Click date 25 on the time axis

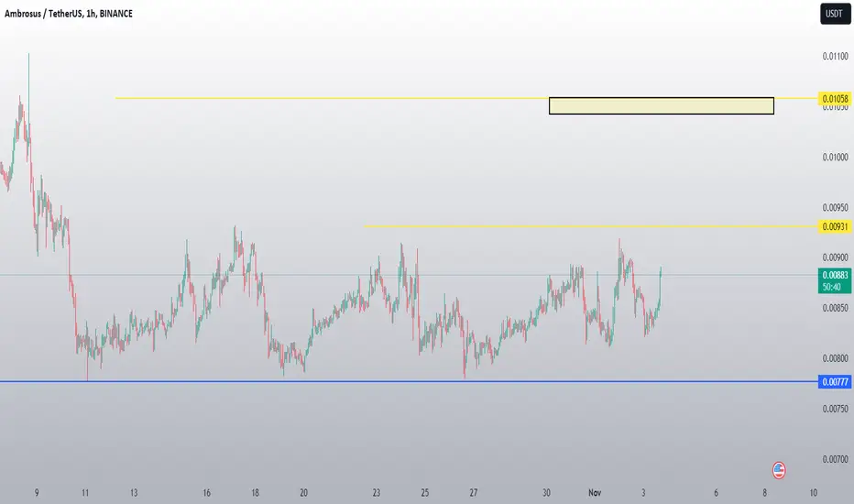(x=425, y=493)
